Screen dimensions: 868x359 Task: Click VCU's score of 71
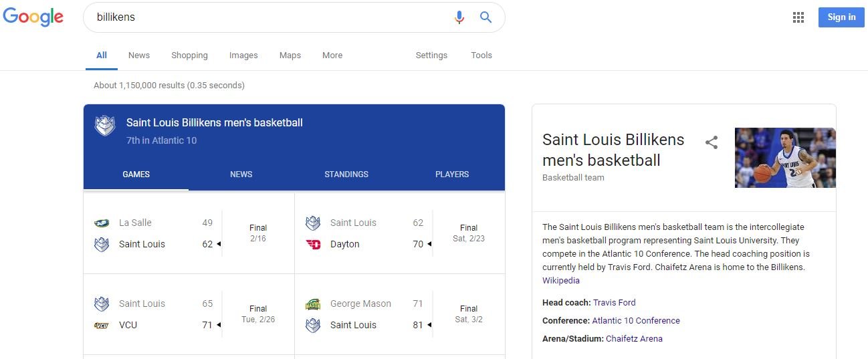click(x=207, y=325)
